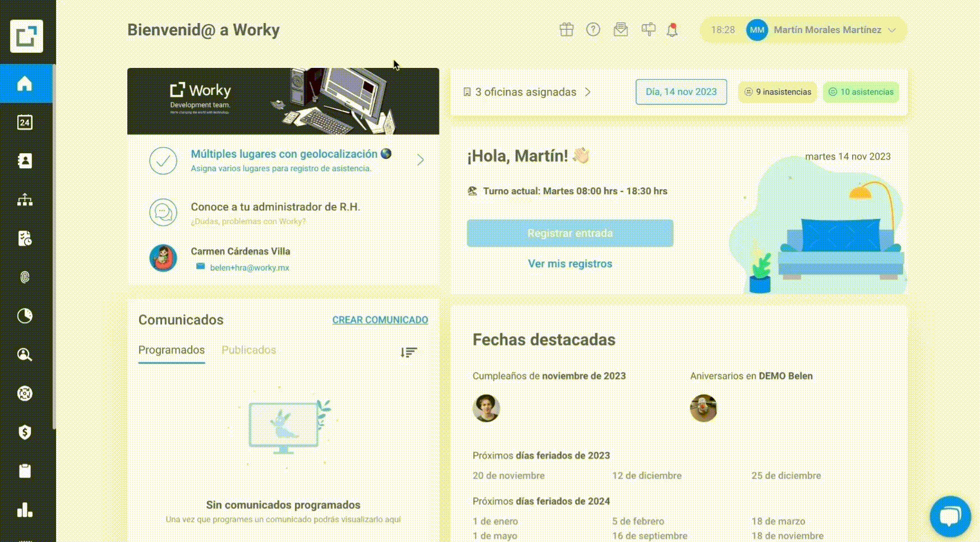
Task: Switch to Programados tab
Action: [172, 350]
